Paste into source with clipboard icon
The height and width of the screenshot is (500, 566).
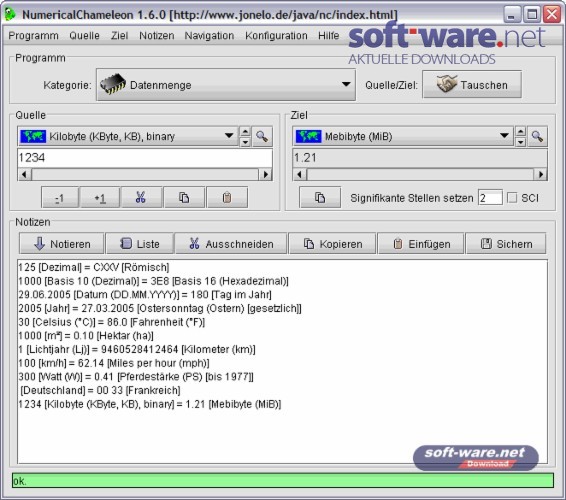[227, 197]
